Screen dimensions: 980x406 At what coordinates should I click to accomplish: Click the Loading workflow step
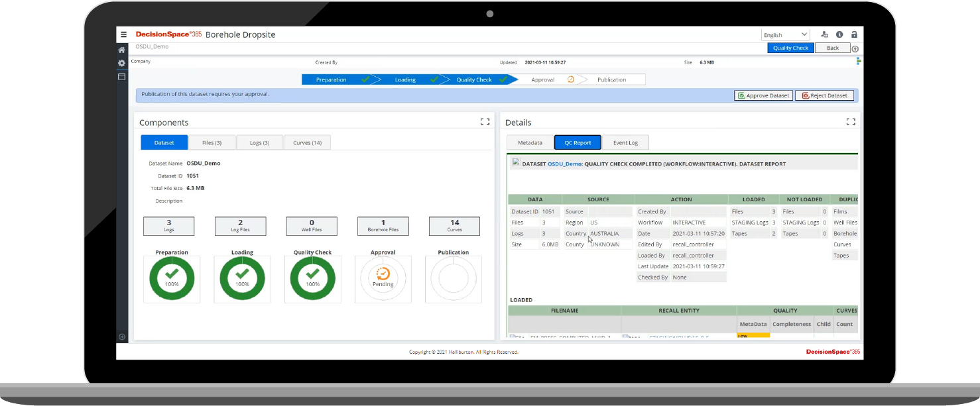click(406, 79)
